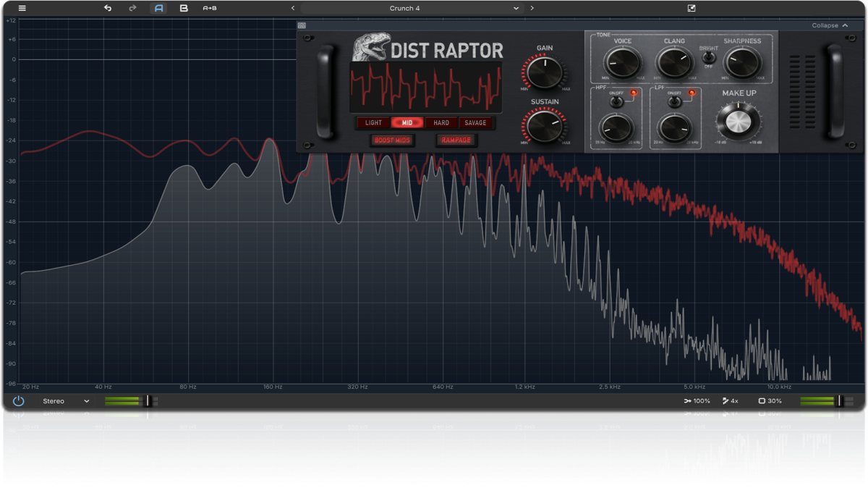Click the LPF red LED indicator
The height and width of the screenshot is (488, 868).
692,93
